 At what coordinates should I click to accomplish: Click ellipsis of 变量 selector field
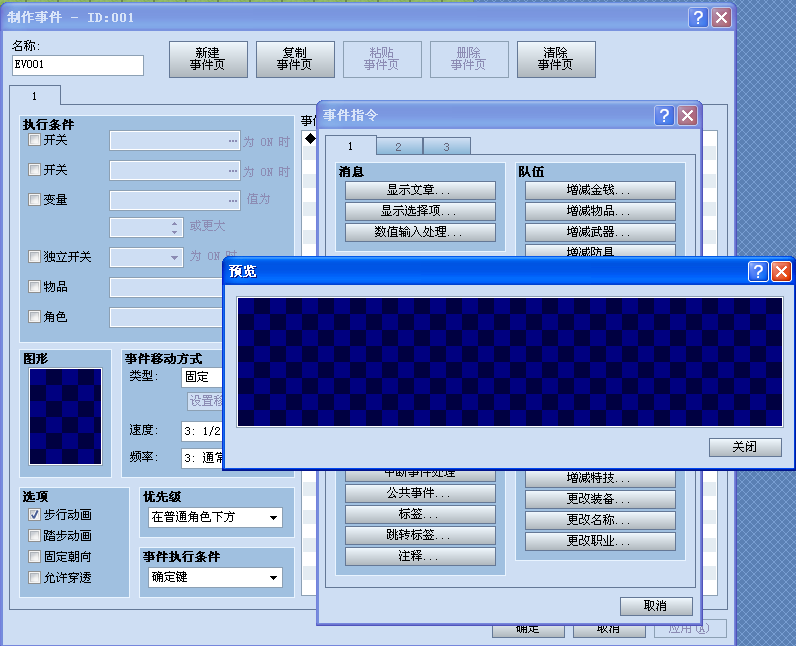click(233, 200)
